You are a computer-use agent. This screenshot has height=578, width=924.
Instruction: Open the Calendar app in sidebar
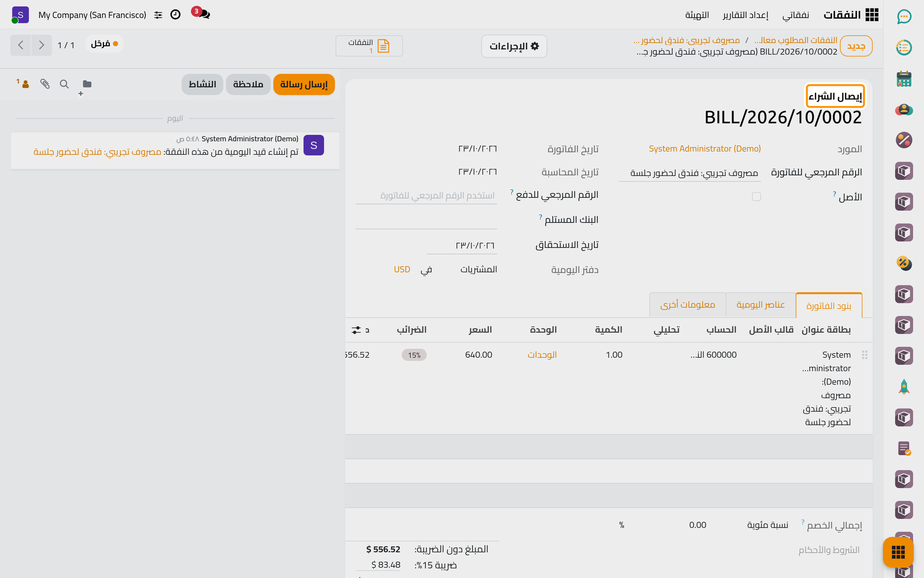[x=904, y=79]
